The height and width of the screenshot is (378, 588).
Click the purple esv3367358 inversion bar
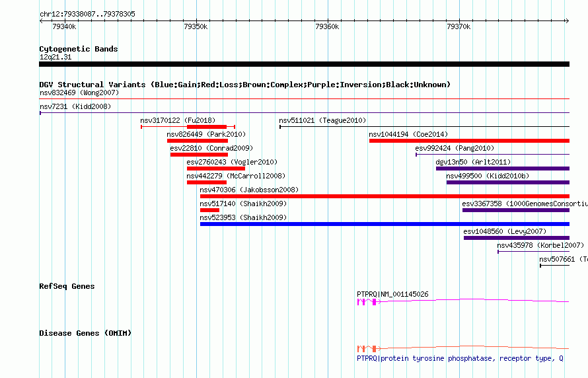pos(516,210)
